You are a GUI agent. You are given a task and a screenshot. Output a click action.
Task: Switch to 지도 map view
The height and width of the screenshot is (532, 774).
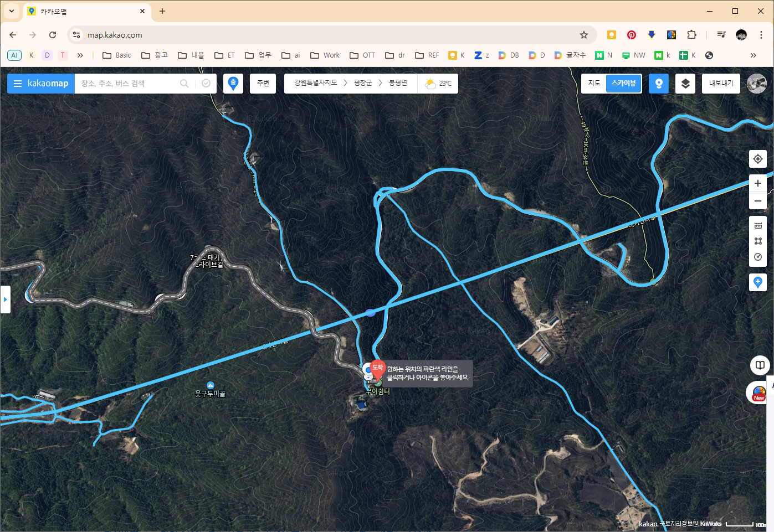click(594, 84)
